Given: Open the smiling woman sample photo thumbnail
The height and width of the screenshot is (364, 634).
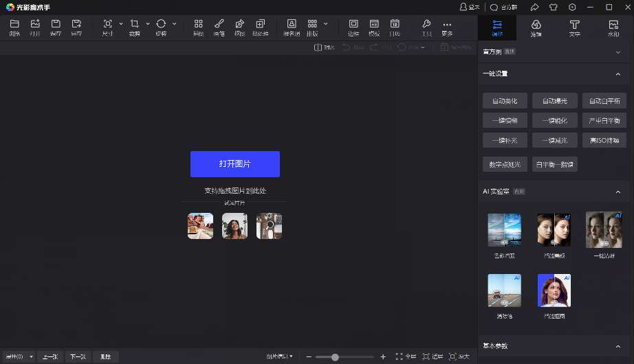Looking at the screenshot, I should coord(234,226).
